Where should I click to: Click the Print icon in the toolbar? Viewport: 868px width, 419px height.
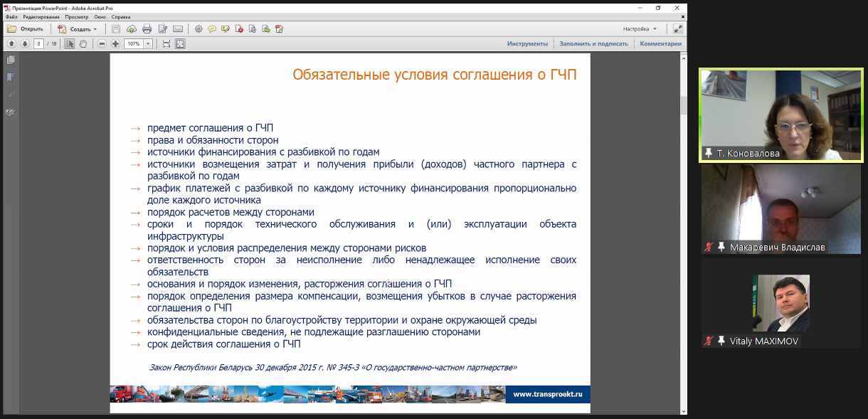coord(147,29)
